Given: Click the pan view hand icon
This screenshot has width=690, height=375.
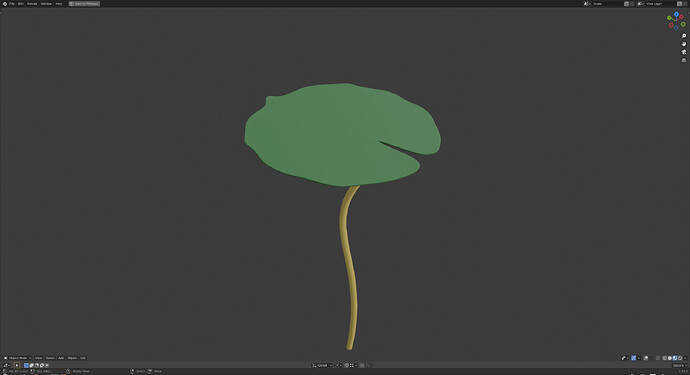Looking at the screenshot, I should 684,44.
